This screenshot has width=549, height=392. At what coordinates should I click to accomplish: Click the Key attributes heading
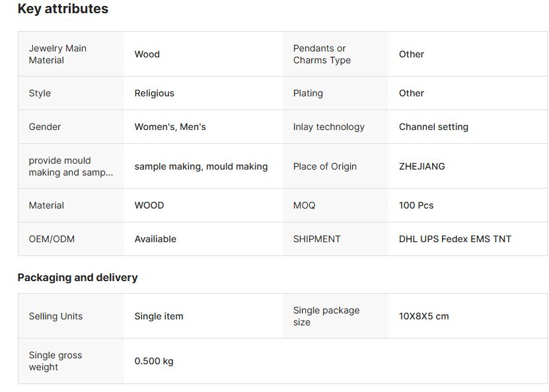pyautogui.click(x=63, y=9)
